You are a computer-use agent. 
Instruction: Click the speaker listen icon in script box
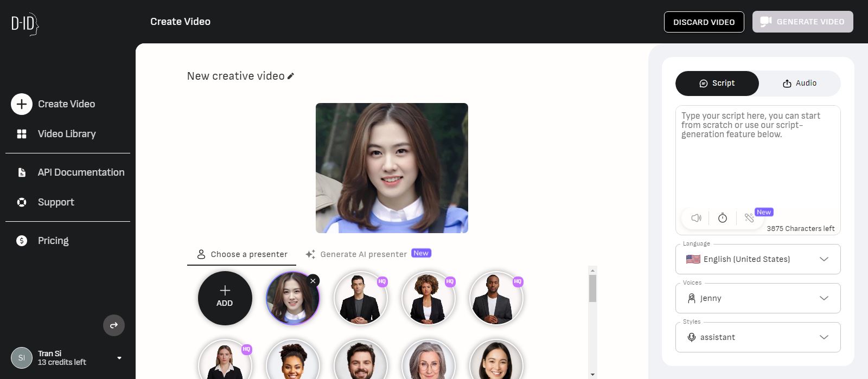tap(696, 218)
